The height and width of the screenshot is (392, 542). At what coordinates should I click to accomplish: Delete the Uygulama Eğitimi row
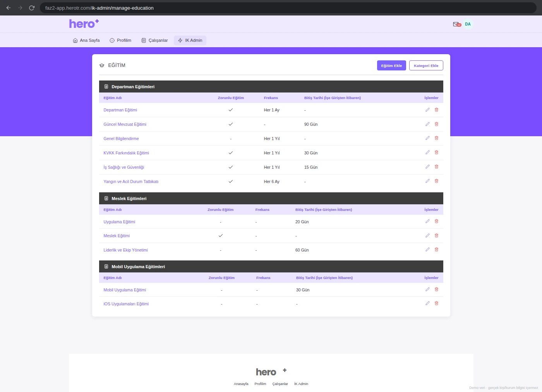pos(436,221)
